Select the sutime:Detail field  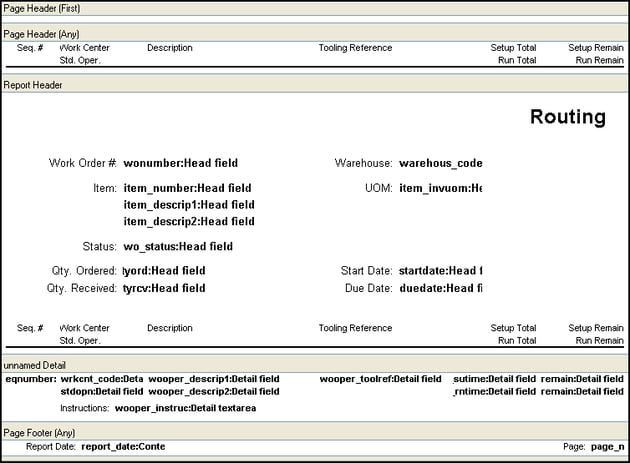click(x=494, y=379)
